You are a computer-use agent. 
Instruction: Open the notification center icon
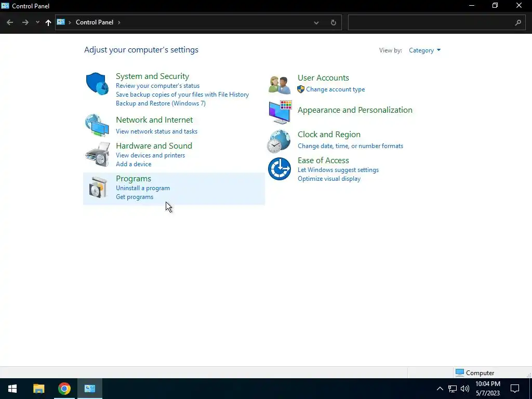515,389
